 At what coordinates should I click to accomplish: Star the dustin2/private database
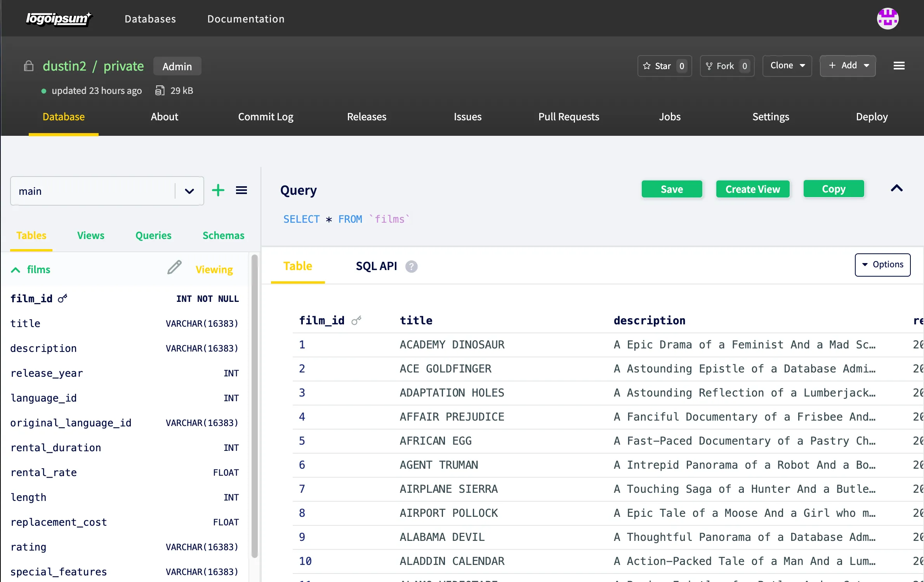coord(664,66)
